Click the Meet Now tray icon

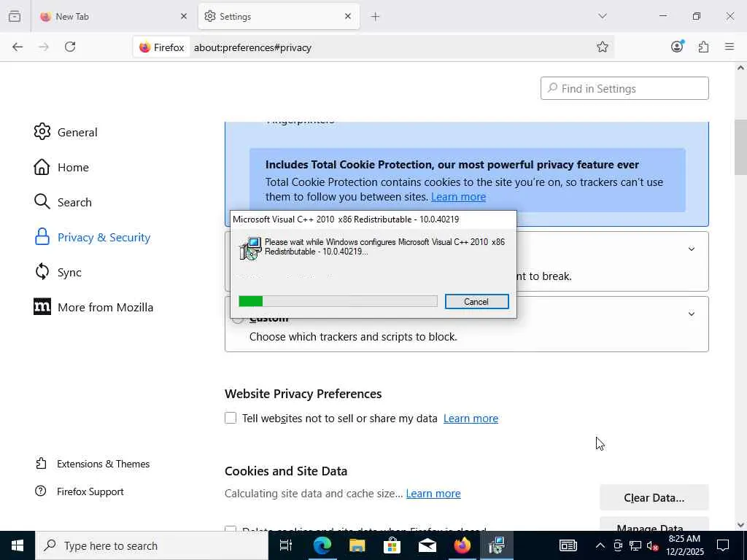pyautogui.click(x=618, y=545)
